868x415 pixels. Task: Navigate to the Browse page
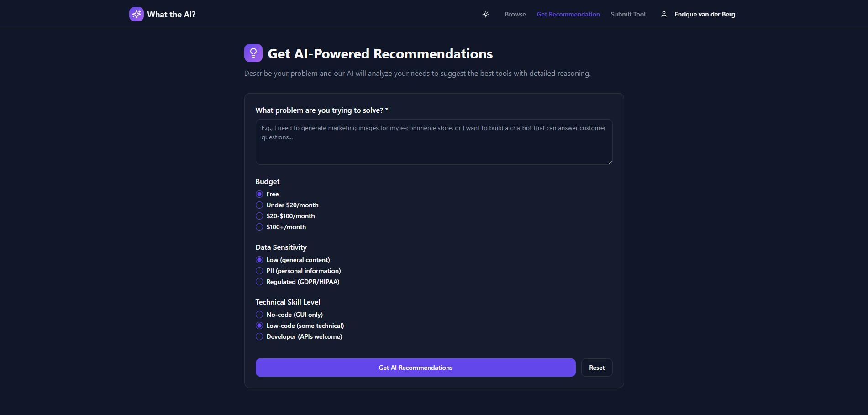515,14
